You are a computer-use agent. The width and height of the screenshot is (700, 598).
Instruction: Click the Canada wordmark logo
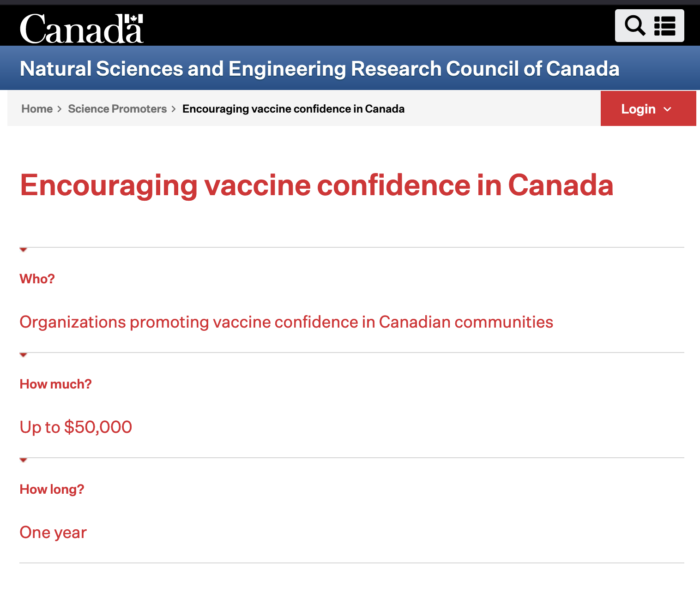pyautogui.click(x=82, y=28)
